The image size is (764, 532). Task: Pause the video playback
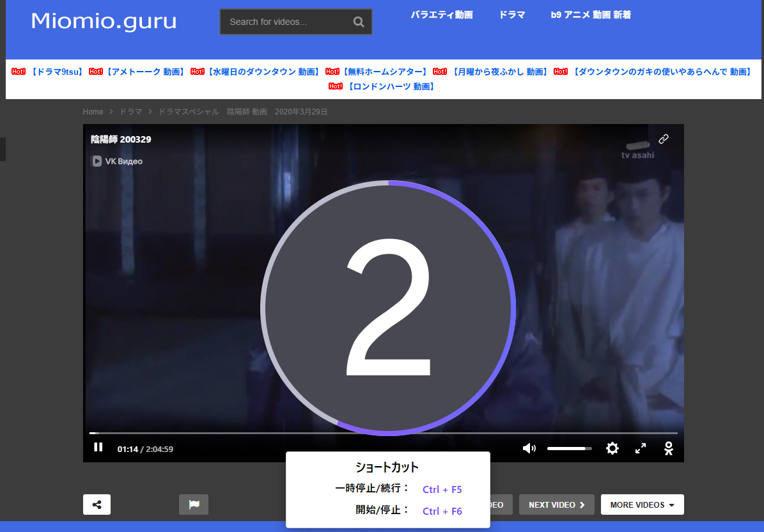[98, 448]
